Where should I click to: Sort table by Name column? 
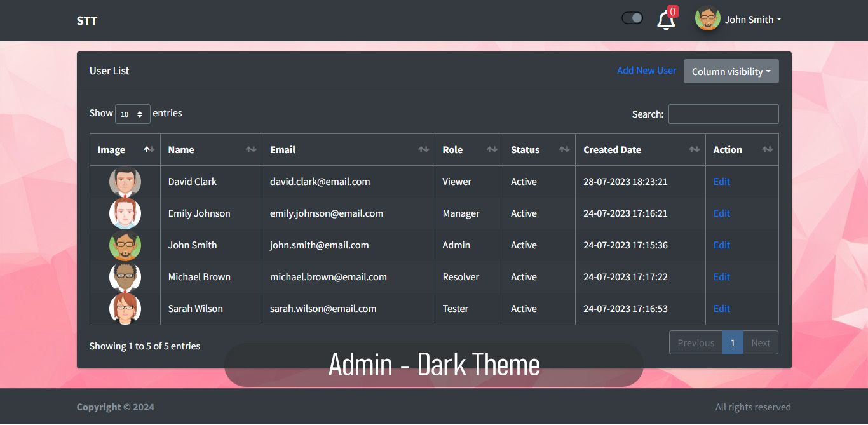[210, 150]
